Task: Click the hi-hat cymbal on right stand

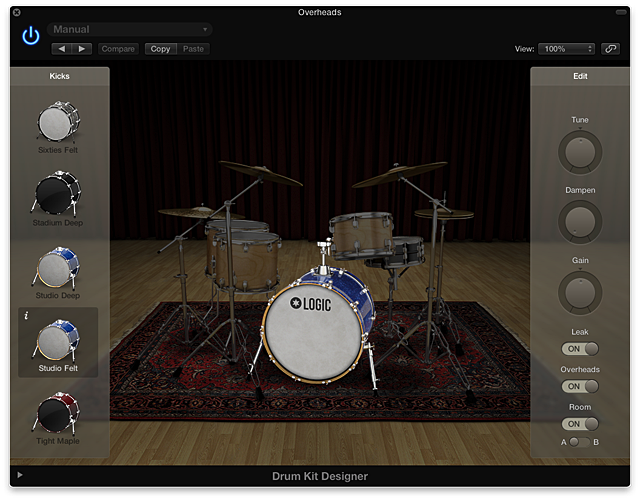Action: pyautogui.click(x=444, y=214)
